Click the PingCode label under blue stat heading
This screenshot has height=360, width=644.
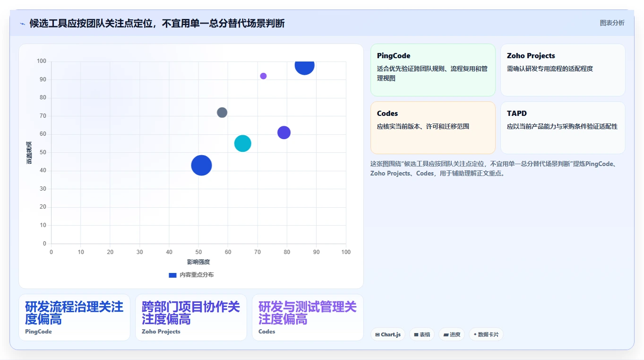tap(38, 332)
